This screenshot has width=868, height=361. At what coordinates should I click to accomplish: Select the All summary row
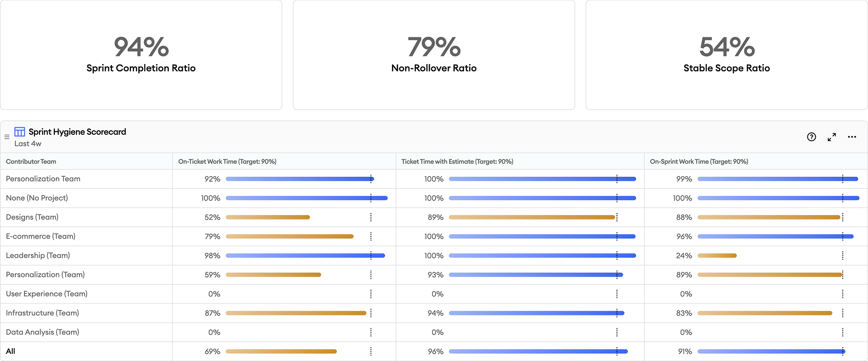pos(11,351)
